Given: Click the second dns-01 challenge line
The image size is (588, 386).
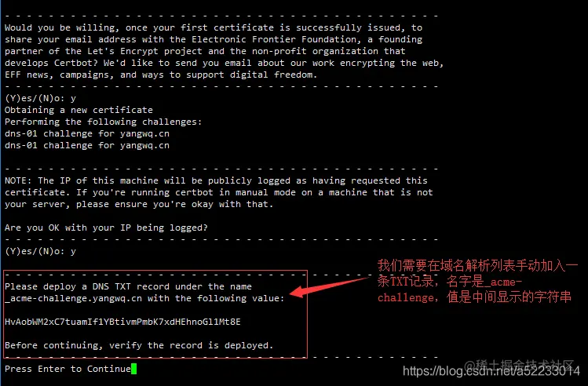Looking at the screenshot, I should coord(87,145).
